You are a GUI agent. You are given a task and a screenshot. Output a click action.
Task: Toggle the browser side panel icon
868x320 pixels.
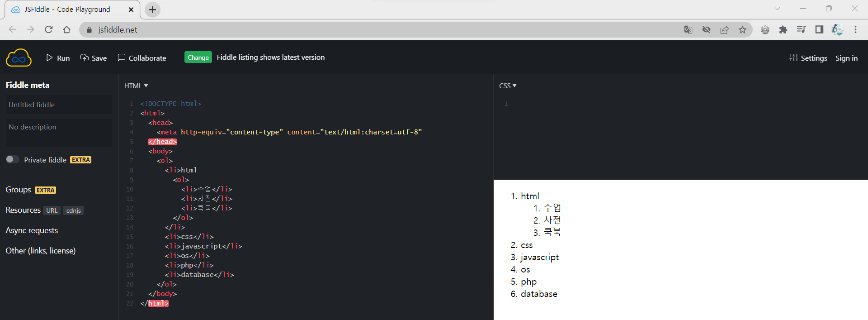tap(819, 29)
